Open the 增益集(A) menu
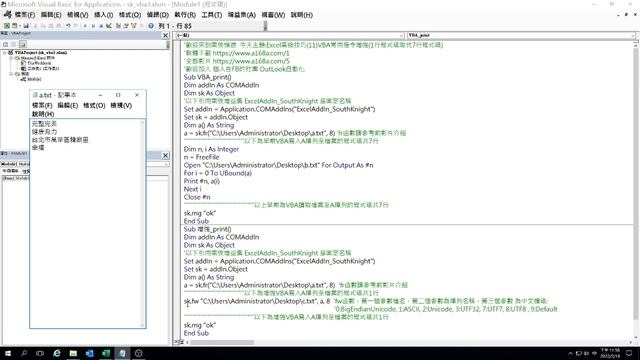This screenshot has height=360, width=640. click(x=242, y=15)
